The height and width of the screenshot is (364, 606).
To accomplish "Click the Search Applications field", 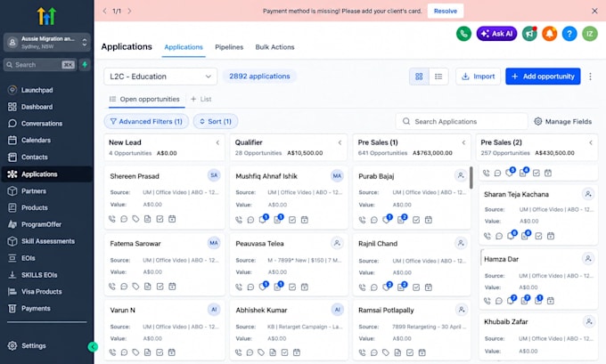I will (462, 121).
